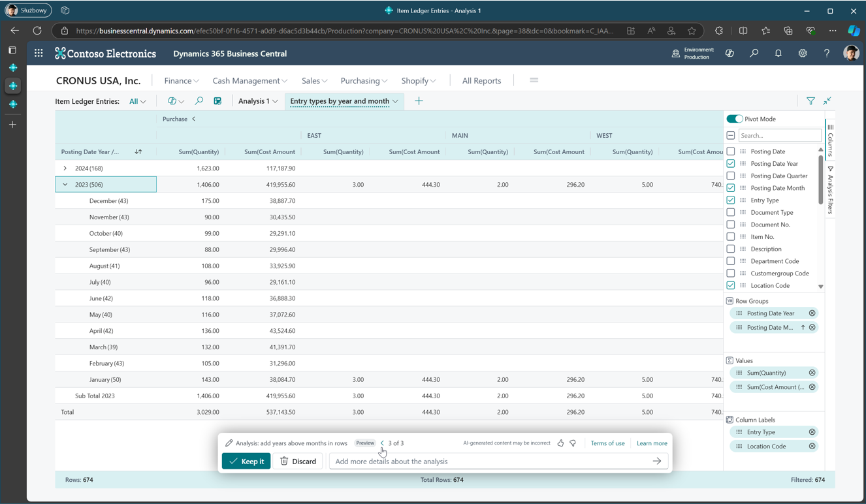This screenshot has height=504, width=866.
Task: Open the Shopify menu
Action: [x=418, y=81]
